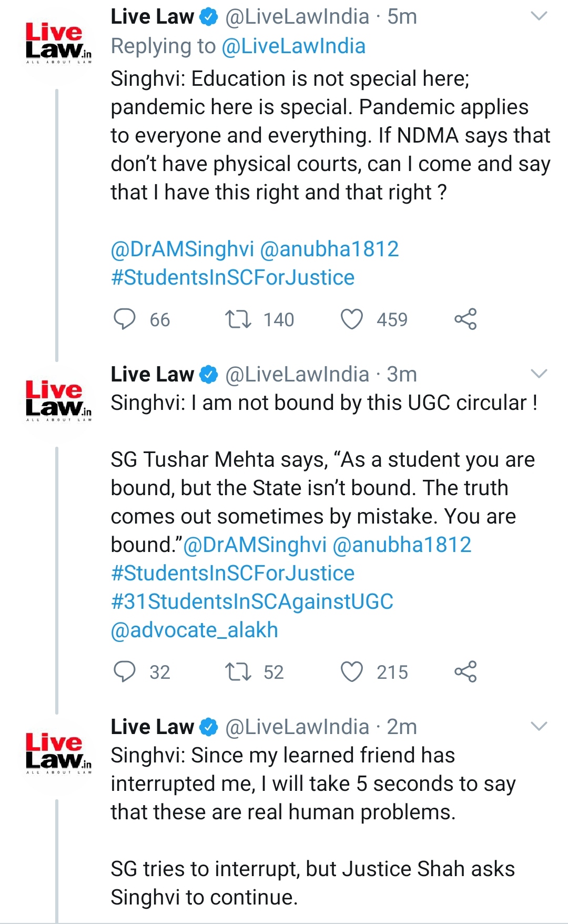
Task: Reply to the UGC circular tweet
Action: tap(125, 672)
